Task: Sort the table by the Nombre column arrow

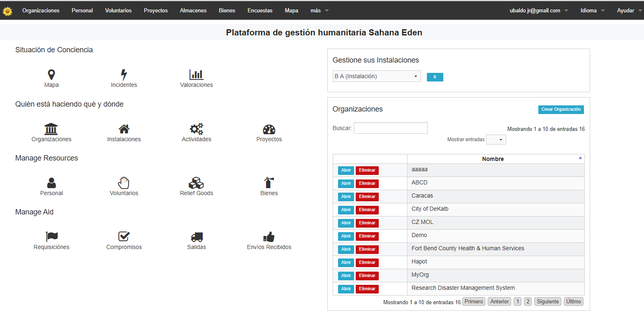Action: tap(580, 158)
